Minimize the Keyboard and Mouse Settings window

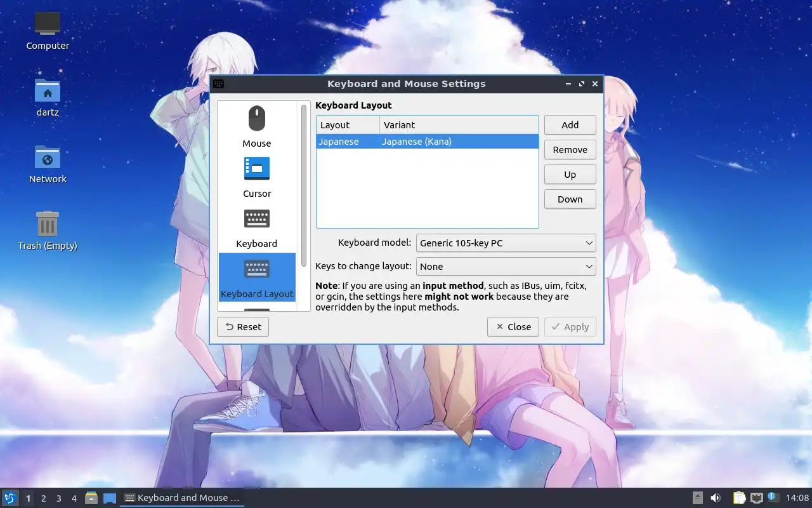pyautogui.click(x=568, y=84)
